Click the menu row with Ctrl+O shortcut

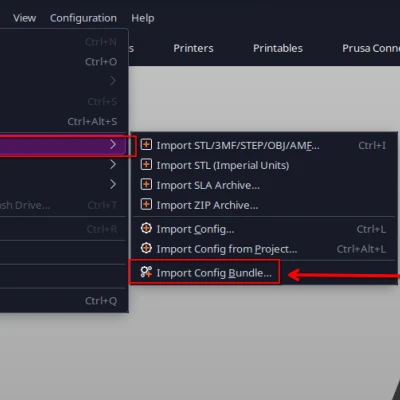(63, 62)
